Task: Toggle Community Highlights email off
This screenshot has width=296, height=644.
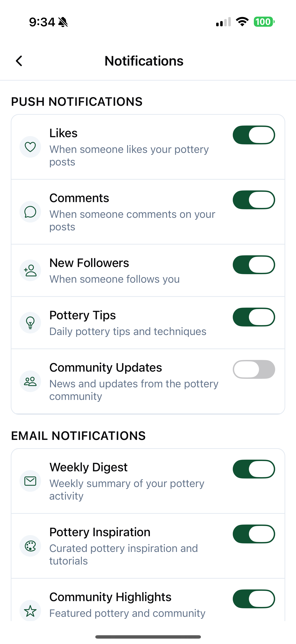Action: [254, 599]
